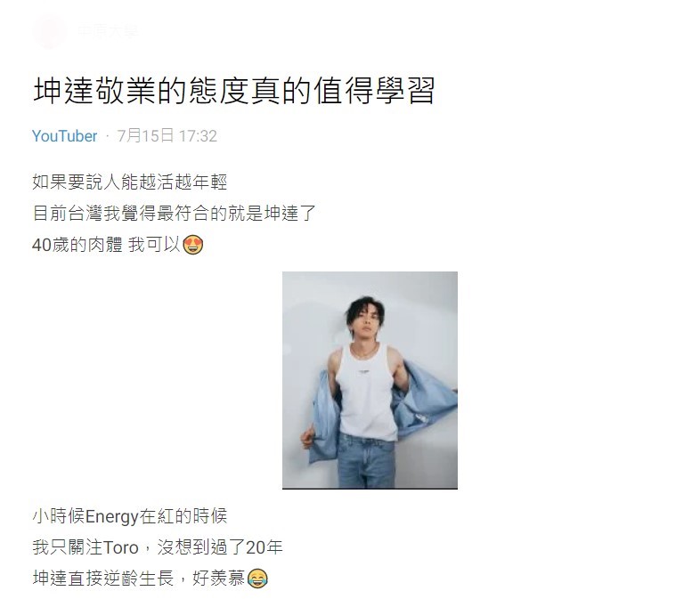
Task: Click the line 目前台灣我覺得最符合的就是坤達了
Action: tap(174, 214)
